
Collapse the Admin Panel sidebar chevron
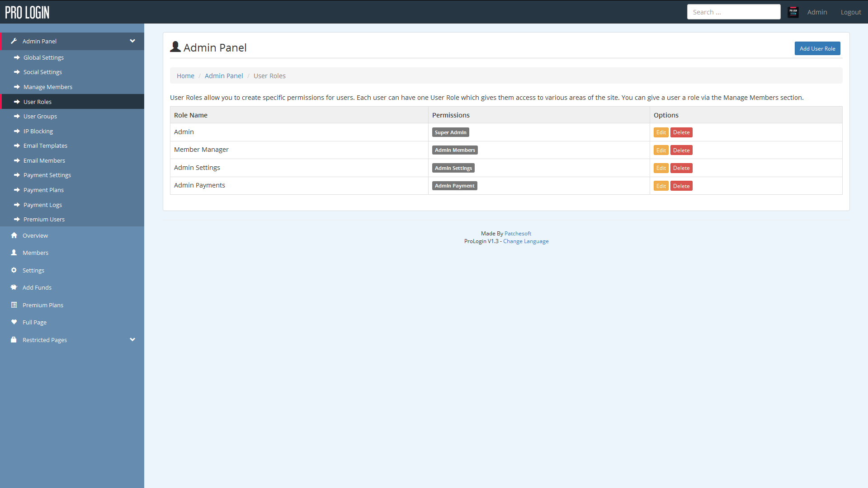[132, 41]
